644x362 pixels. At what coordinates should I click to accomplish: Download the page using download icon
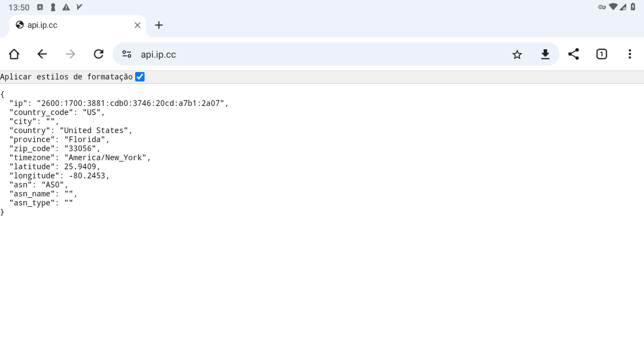545,54
